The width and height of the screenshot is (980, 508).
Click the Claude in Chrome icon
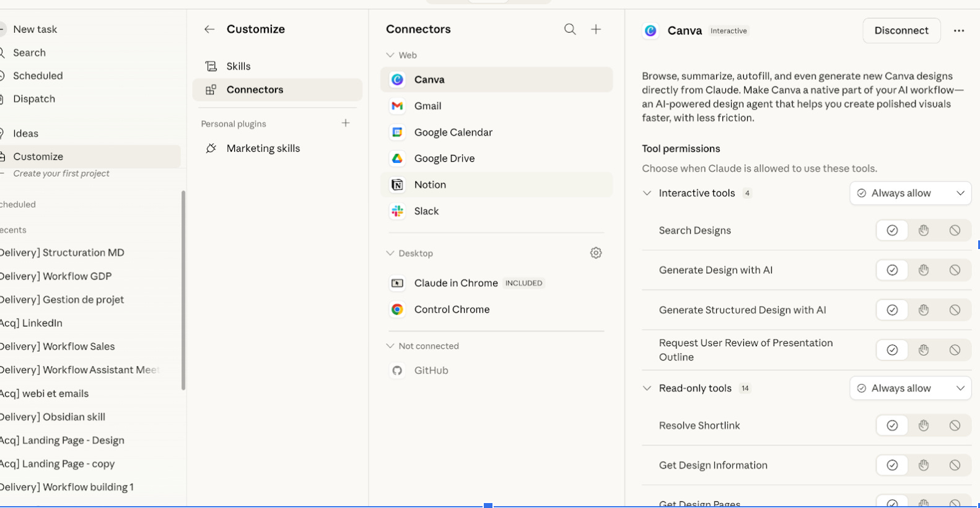398,283
